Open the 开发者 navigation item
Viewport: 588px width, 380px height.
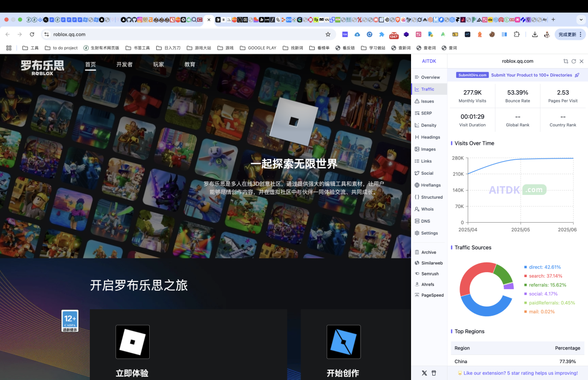pyautogui.click(x=125, y=65)
